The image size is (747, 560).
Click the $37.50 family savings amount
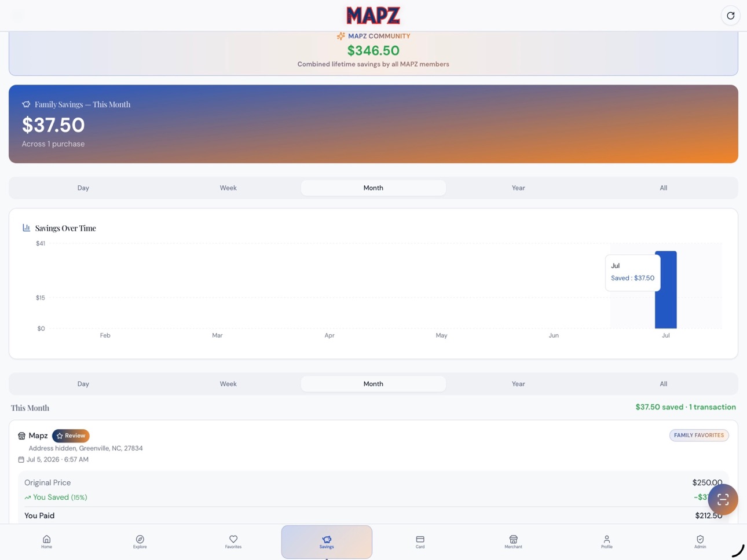(53, 125)
